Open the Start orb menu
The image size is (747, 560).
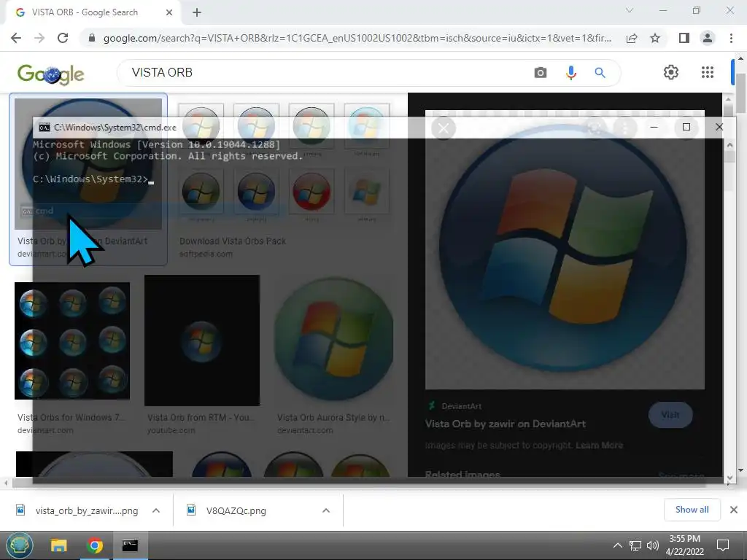coord(20,545)
